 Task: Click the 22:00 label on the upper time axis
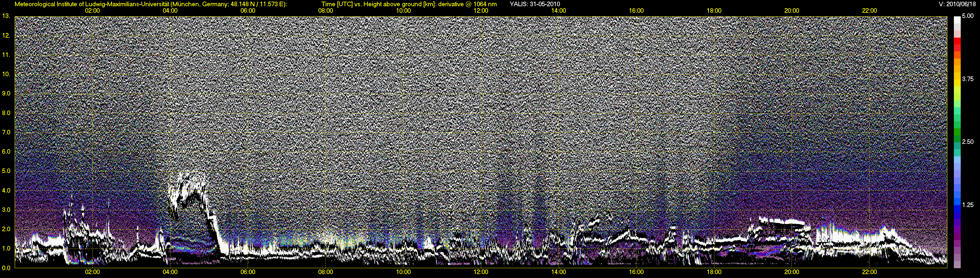point(870,11)
